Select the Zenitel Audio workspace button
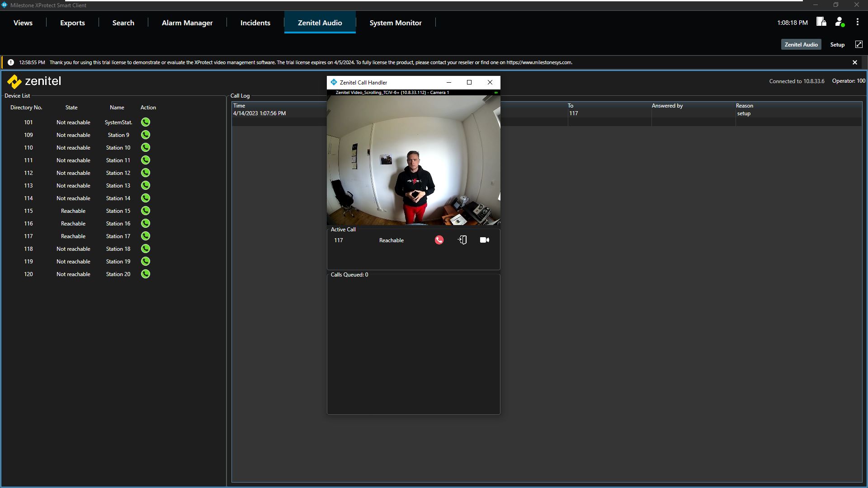 click(801, 45)
